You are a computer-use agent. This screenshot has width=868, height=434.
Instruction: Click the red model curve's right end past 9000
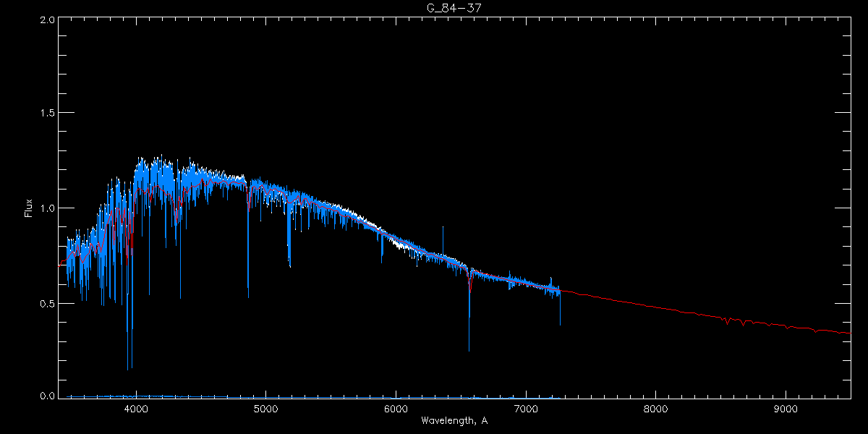pos(849,333)
